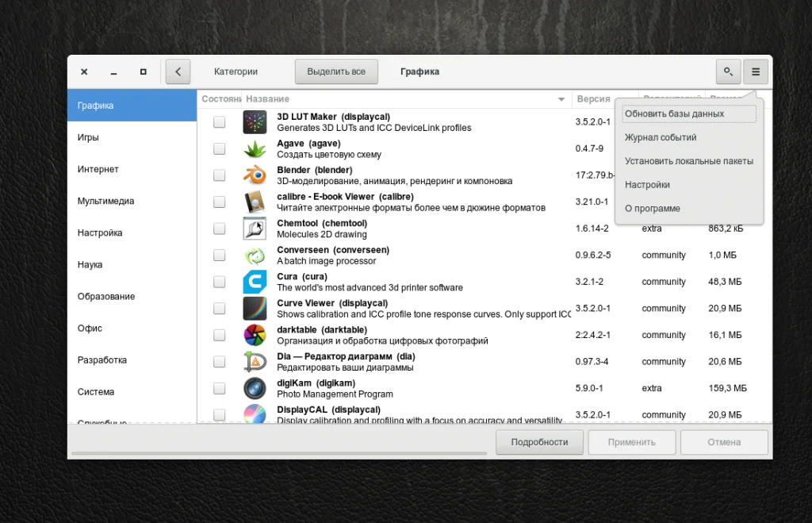Select the Графика category
Screen dimensions: 812x523
pos(132,106)
